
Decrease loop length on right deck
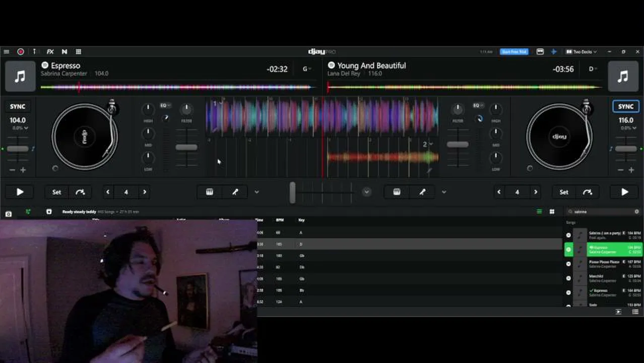(x=499, y=192)
